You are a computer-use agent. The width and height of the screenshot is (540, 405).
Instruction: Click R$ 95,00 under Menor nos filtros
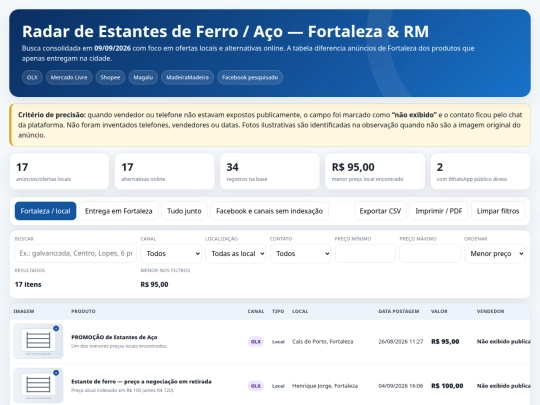pyautogui.click(x=154, y=284)
